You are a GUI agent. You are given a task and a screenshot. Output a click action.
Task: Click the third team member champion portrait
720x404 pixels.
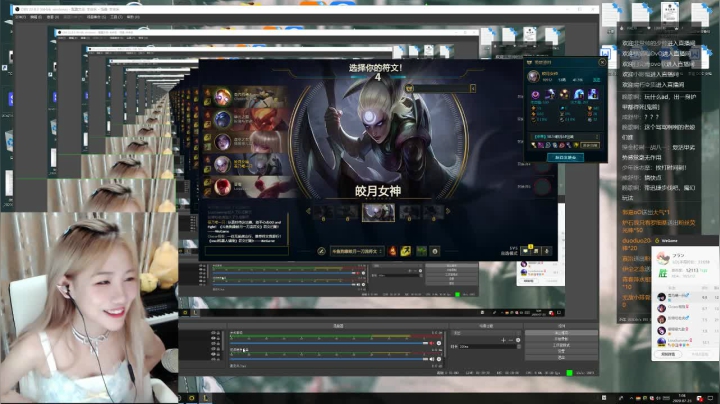pos(223,142)
